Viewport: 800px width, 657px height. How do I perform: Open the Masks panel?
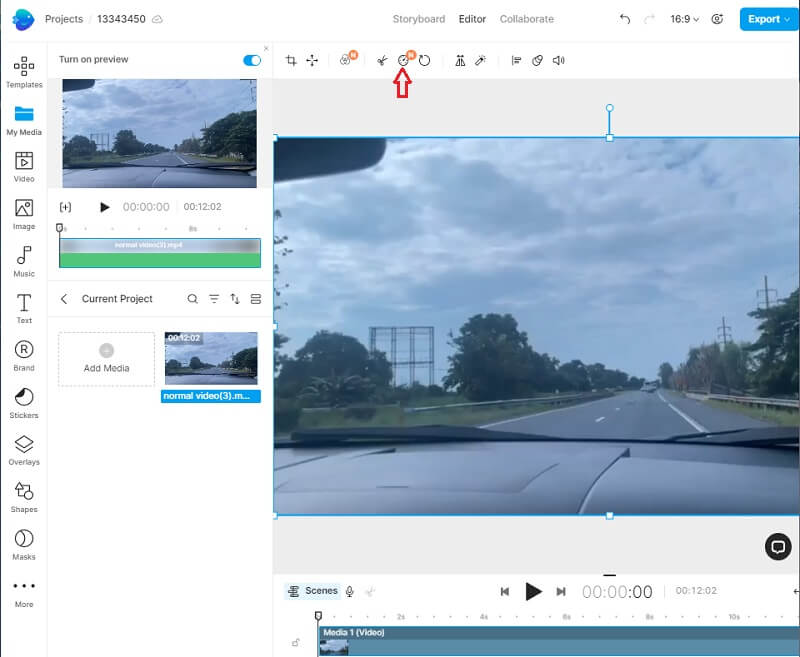pyautogui.click(x=23, y=537)
